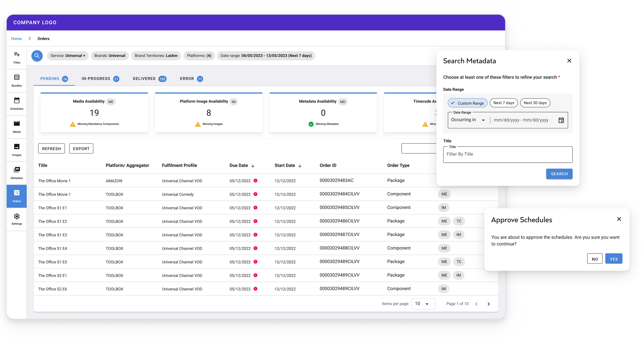
Task: Click MD badge on Metadata Availability card
Action: click(343, 101)
